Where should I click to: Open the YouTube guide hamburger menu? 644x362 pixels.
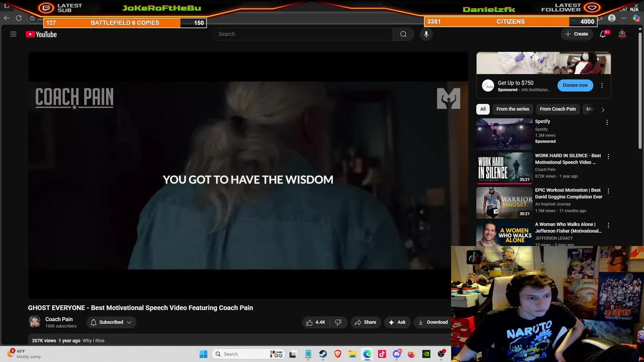[14, 34]
